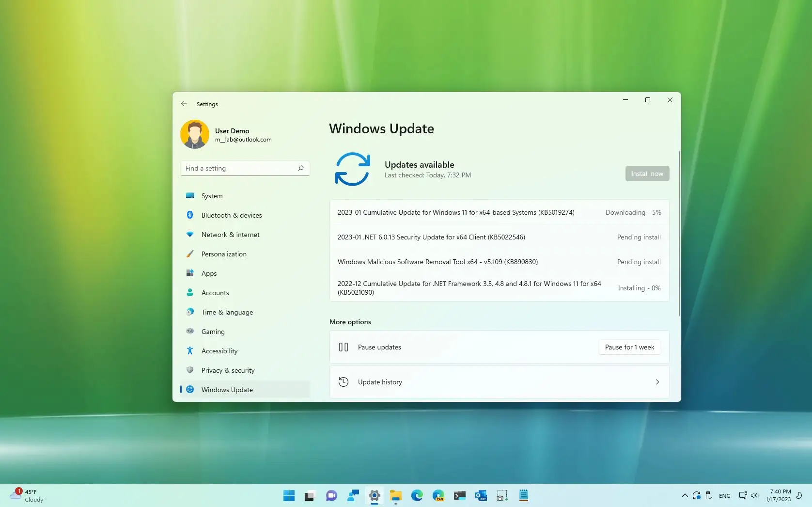This screenshot has width=812, height=507.
Task: Click the search magnifier icon in Settings
Action: (301, 168)
